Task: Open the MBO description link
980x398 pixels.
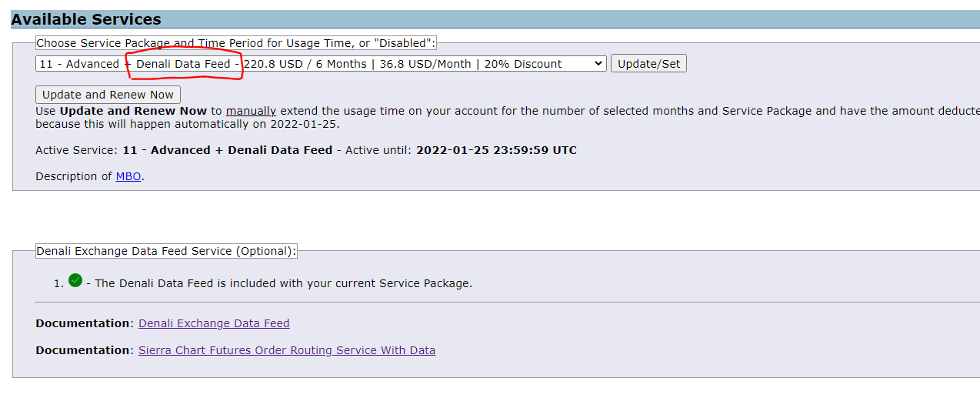Action: point(128,176)
